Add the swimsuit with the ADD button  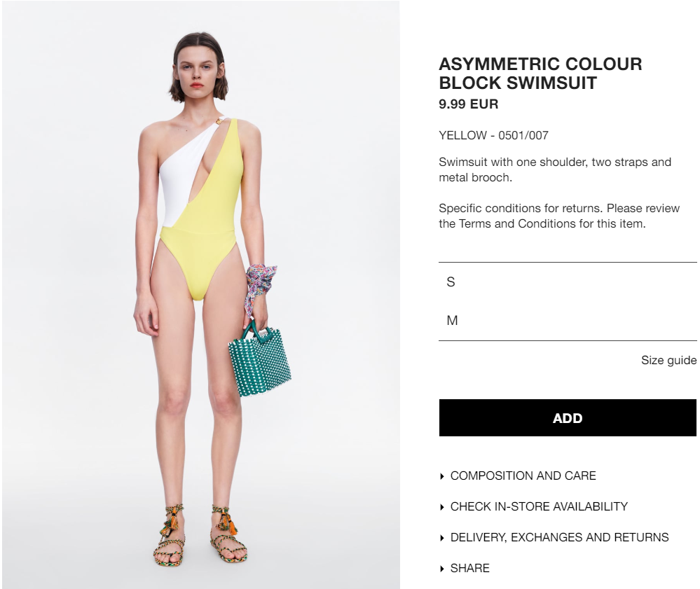[x=568, y=417]
